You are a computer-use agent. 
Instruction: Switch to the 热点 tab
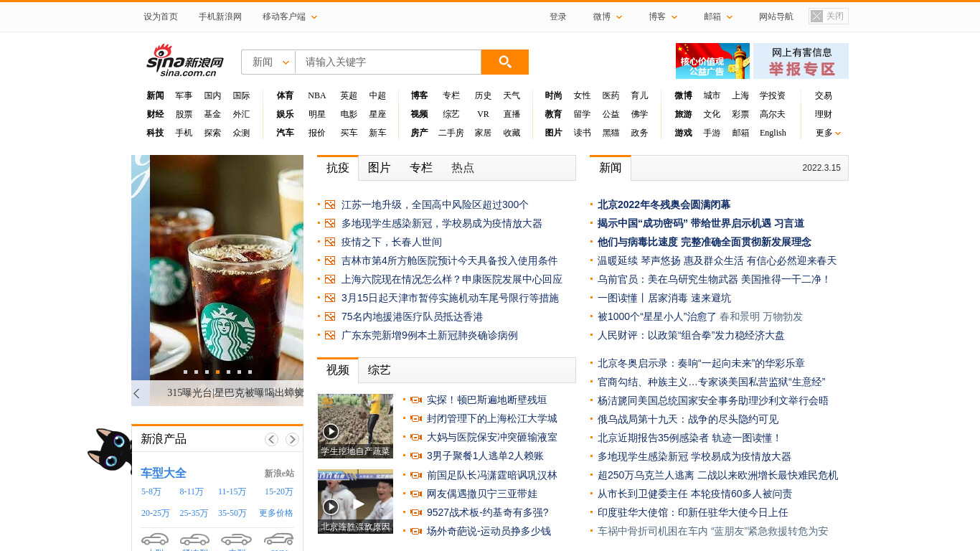click(463, 168)
